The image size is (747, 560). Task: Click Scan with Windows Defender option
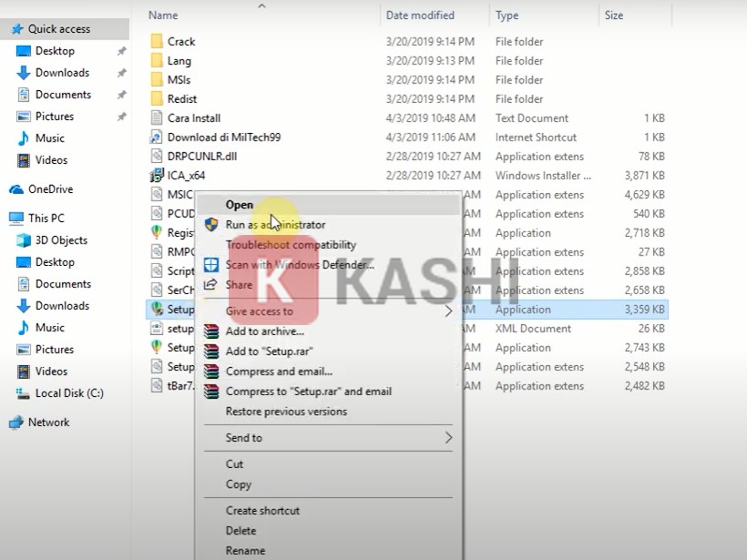(x=300, y=265)
